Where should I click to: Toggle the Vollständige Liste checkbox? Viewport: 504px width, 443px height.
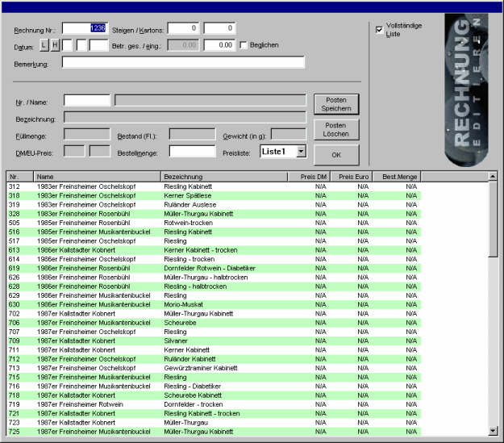[380, 31]
